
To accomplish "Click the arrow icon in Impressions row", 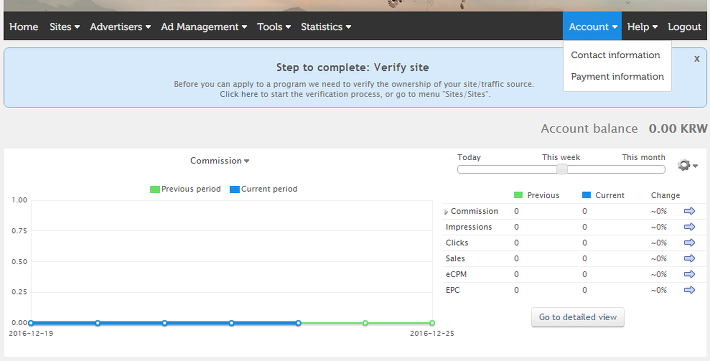I will [689, 227].
